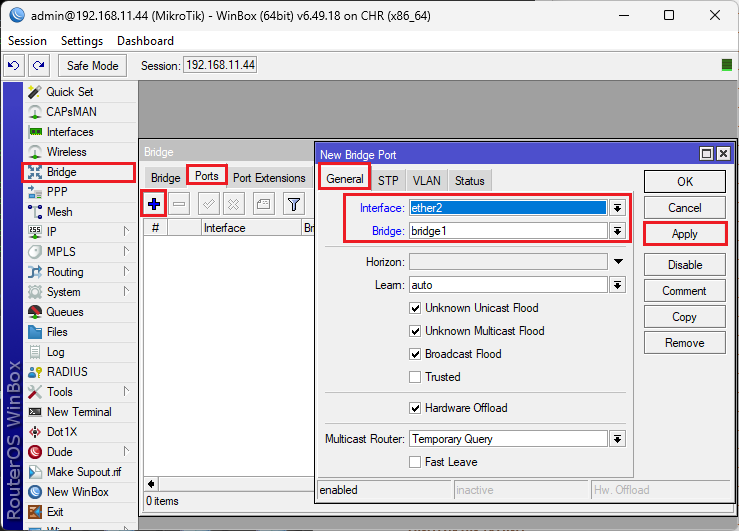Toggle the Hardware Offload checkbox
The width and height of the screenshot is (739, 531).
(x=415, y=408)
